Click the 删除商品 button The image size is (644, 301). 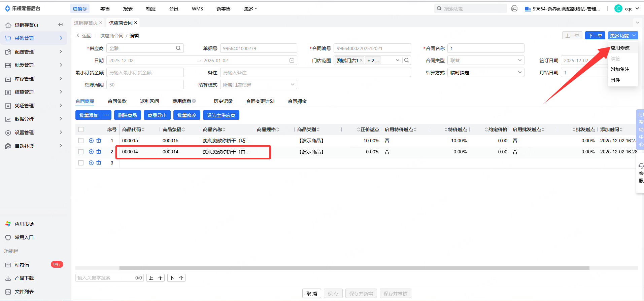click(128, 115)
